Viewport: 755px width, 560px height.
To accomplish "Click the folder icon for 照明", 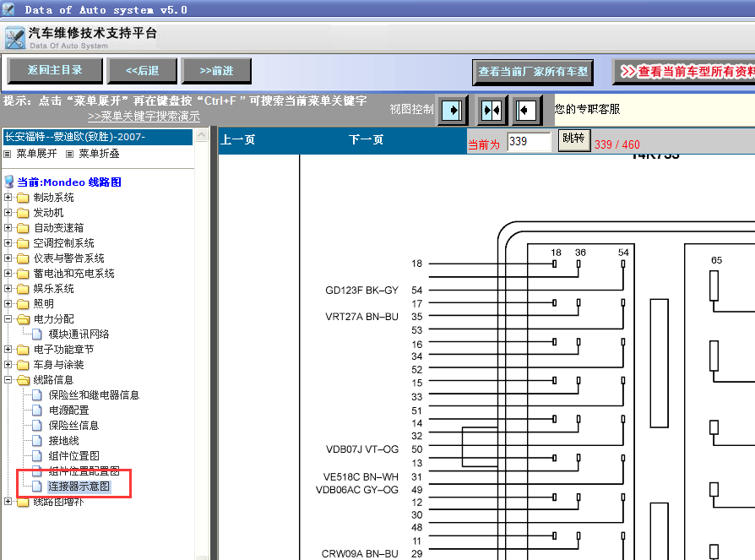I will 23,304.
